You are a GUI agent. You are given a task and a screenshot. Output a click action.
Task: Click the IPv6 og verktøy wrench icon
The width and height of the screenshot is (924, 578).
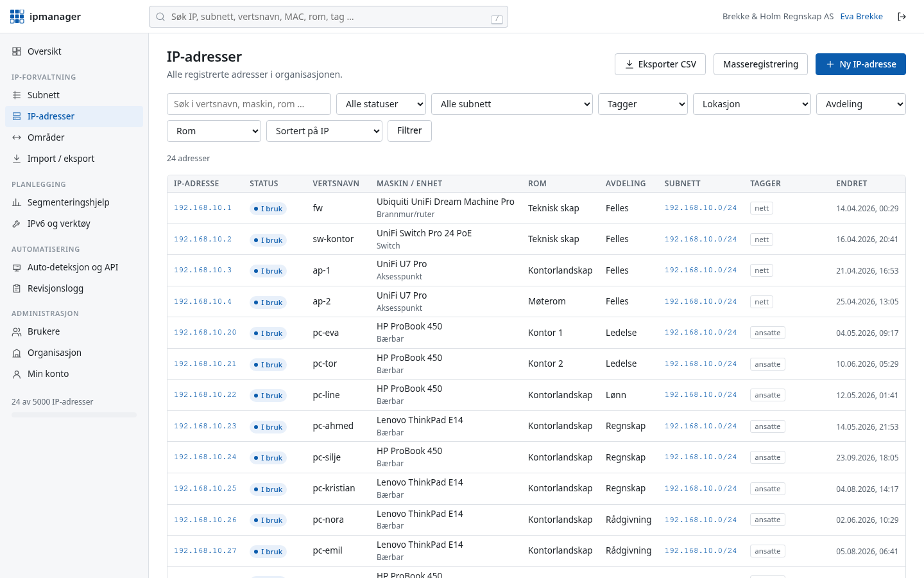click(17, 223)
